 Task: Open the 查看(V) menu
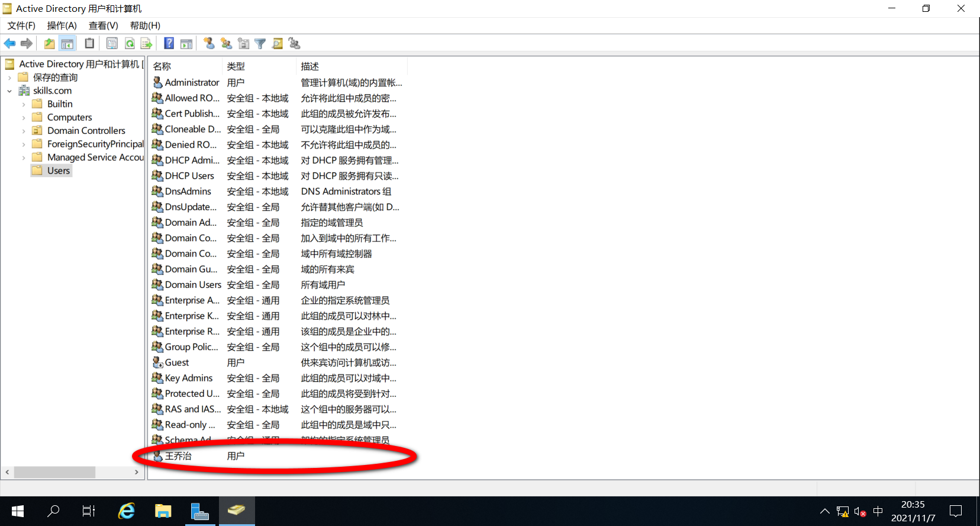[x=104, y=25]
